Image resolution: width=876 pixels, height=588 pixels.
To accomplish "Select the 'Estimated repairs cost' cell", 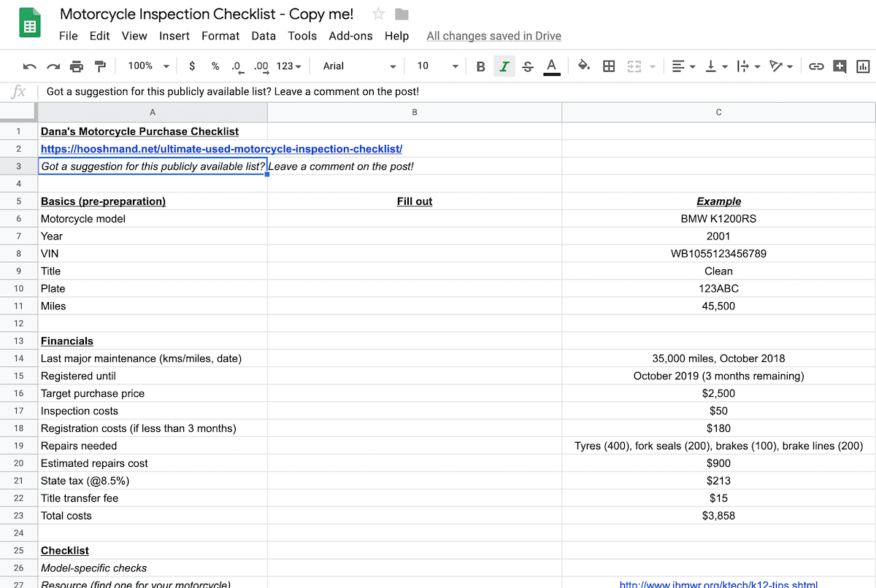I will 153,463.
